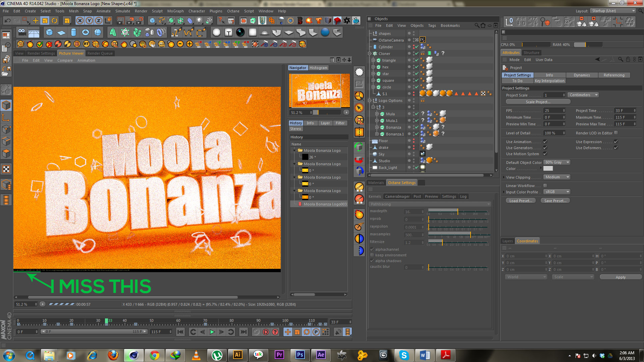Select the Cube primitive icon

[x=49, y=33]
